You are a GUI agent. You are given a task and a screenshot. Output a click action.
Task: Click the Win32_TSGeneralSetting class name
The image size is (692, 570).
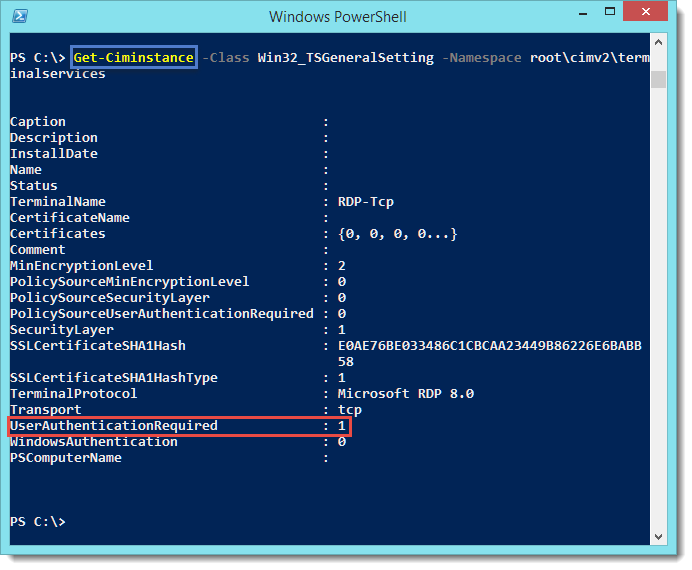point(346,58)
